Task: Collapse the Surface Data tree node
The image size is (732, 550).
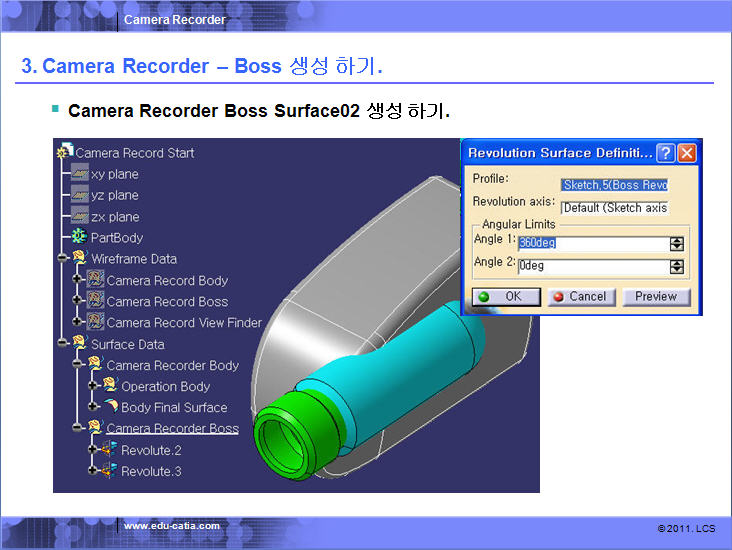Action: (x=63, y=343)
